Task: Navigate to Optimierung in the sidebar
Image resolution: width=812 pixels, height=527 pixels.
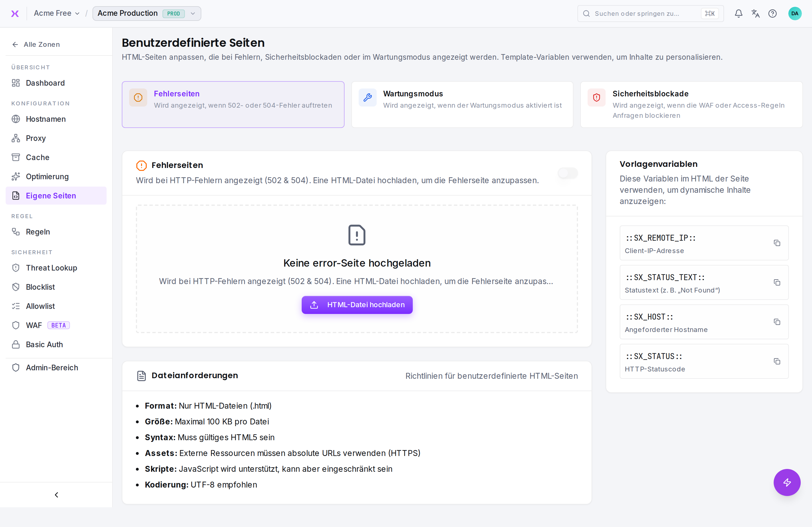Action: (56, 176)
